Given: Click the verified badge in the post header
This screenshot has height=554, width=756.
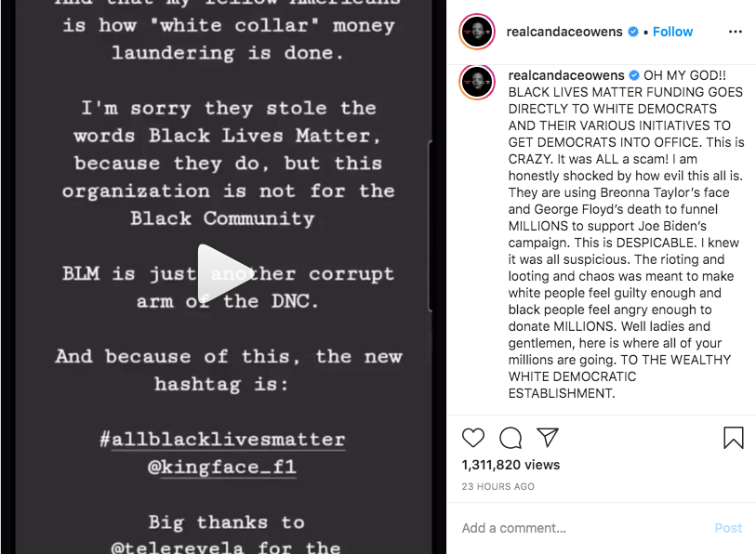Looking at the screenshot, I should tap(633, 32).
